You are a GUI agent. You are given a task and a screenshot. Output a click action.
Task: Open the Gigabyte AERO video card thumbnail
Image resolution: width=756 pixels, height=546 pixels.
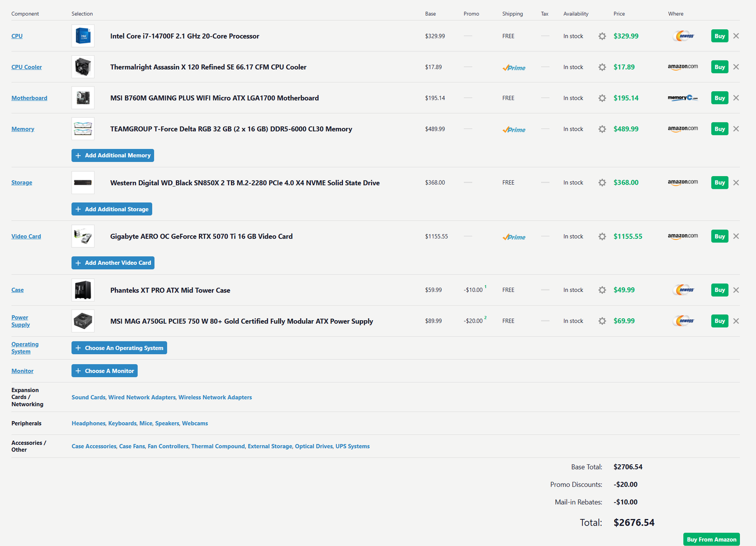[x=83, y=236]
